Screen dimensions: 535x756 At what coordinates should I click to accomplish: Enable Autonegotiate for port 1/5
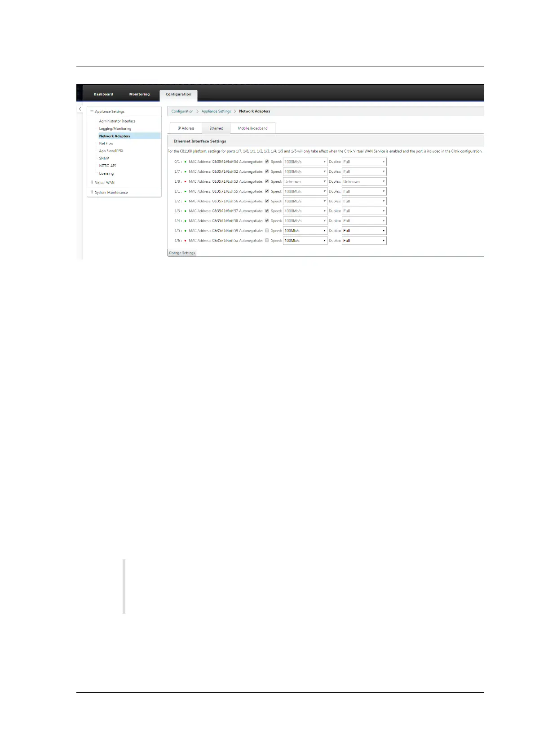click(267, 231)
